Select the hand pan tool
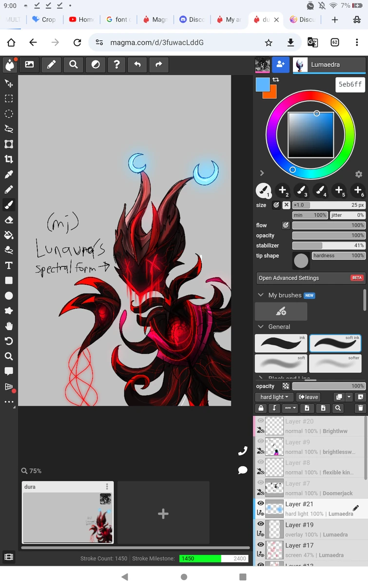Screen dimensions: 368x588 coord(9,326)
